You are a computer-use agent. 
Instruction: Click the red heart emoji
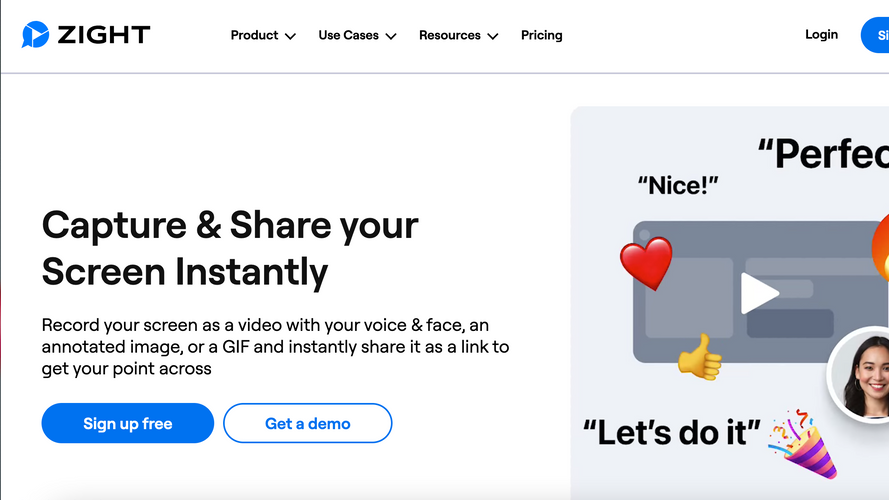click(x=646, y=263)
